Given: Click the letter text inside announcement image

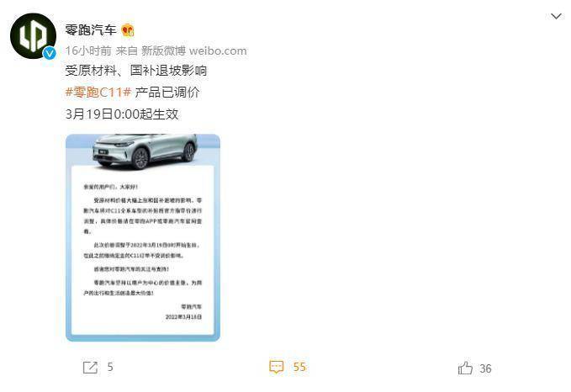Looking at the screenshot, I should (x=142, y=252).
